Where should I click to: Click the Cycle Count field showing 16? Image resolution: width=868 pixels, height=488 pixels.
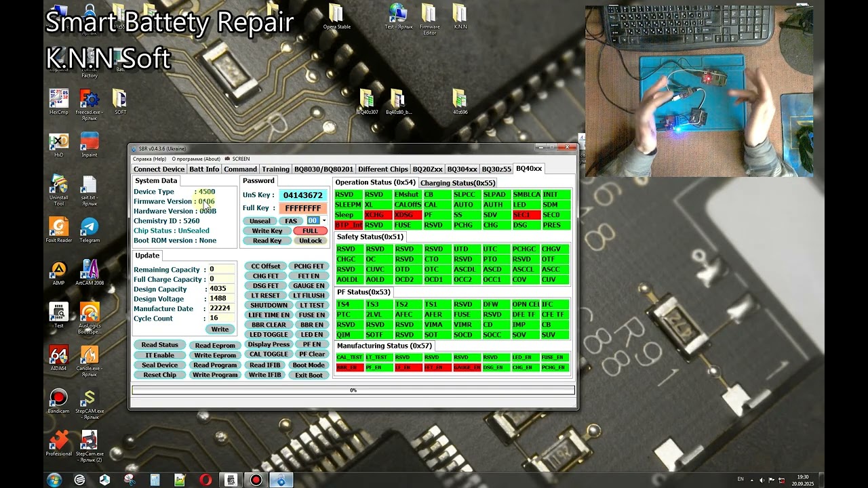click(x=221, y=318)
